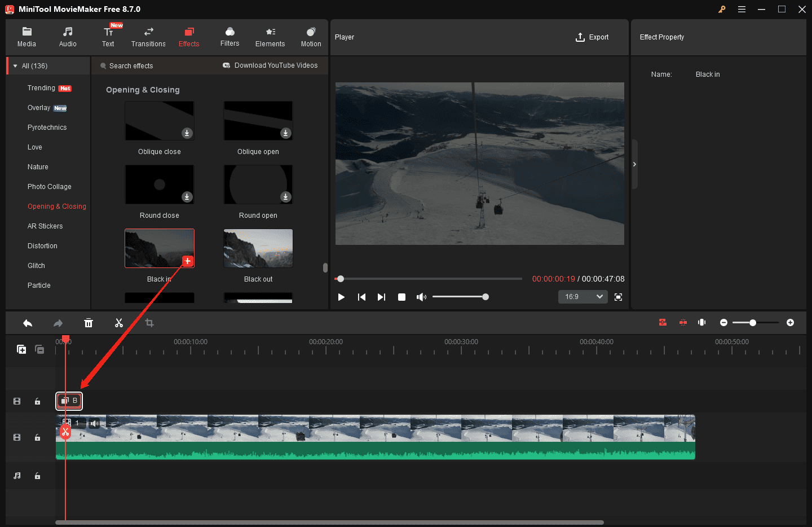Click the player progress bar

coord(429,279)
